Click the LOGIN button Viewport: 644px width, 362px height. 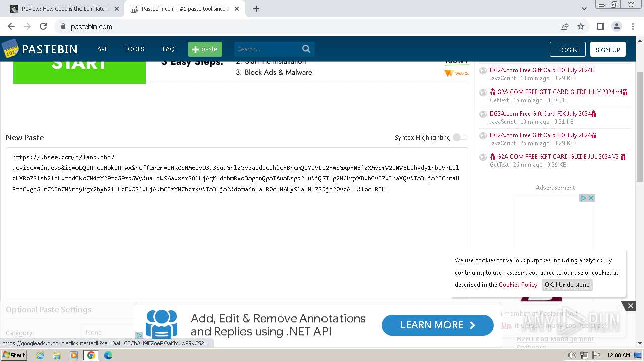(x=568, y=49)
